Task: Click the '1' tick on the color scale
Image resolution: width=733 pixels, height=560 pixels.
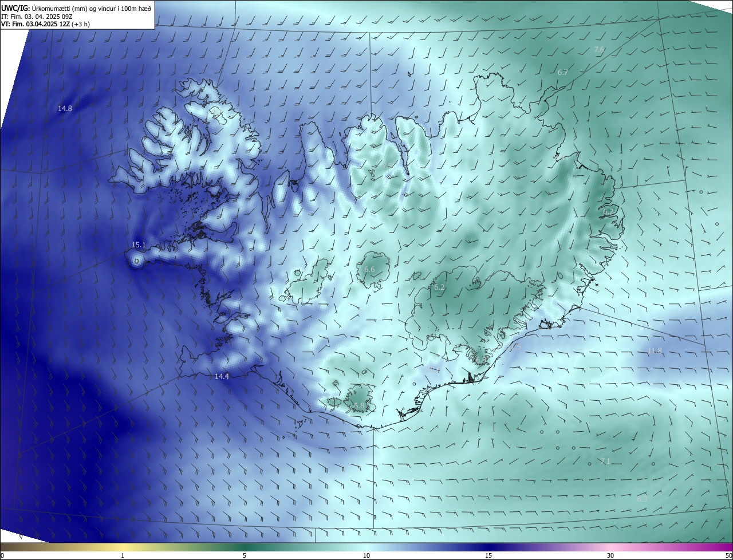Action: click(123, 555)
